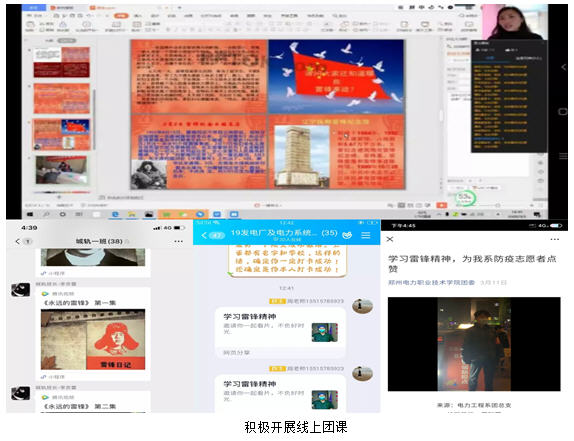Select the highlighted red ribbon tab
574x441 pixels.
[122, 16]
